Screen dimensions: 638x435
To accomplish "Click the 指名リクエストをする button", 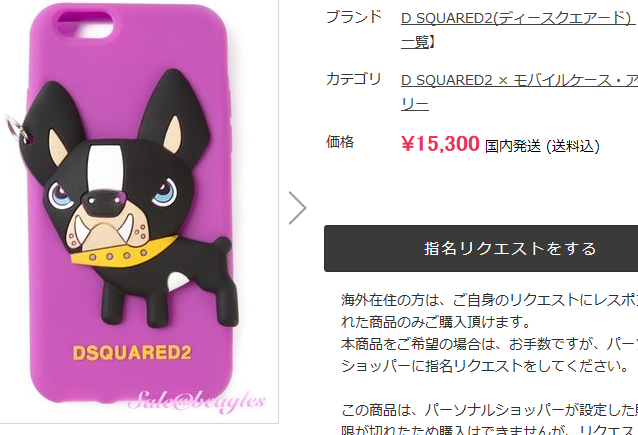I will 481,248.
